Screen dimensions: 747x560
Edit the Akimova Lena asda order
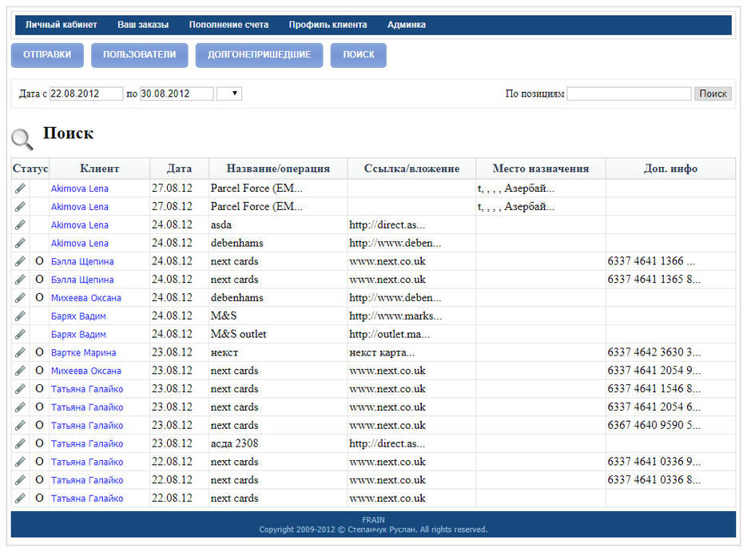(x=20, y=224)
